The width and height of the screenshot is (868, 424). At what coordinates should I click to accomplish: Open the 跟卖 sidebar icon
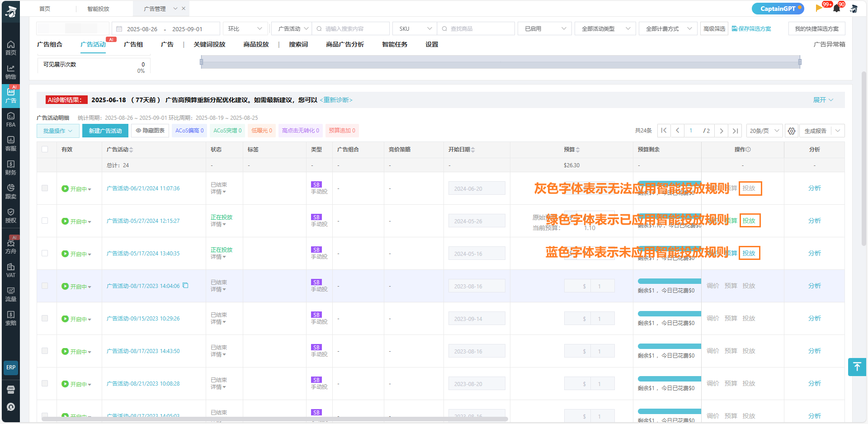11,191
